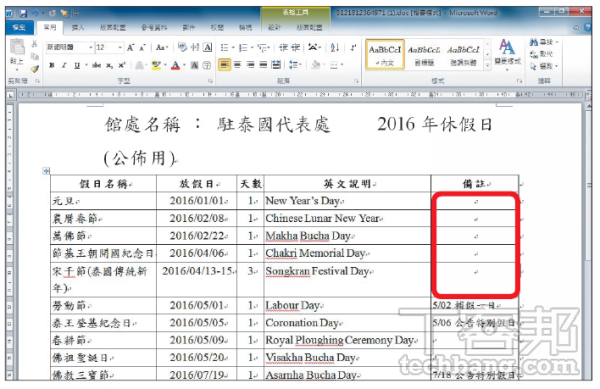Click the Find button with binoculars

(x=543, y=42)
